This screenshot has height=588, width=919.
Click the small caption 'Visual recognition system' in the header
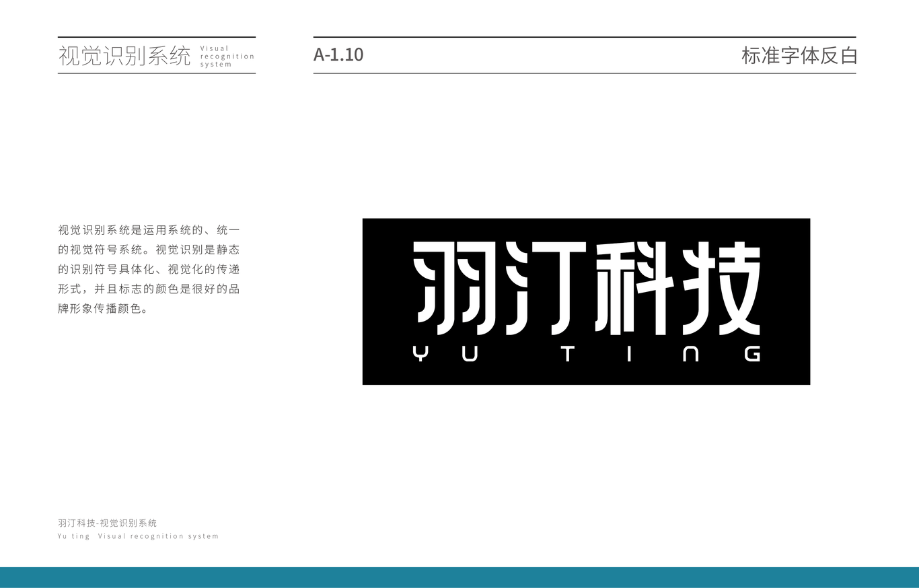click(227, 57)
